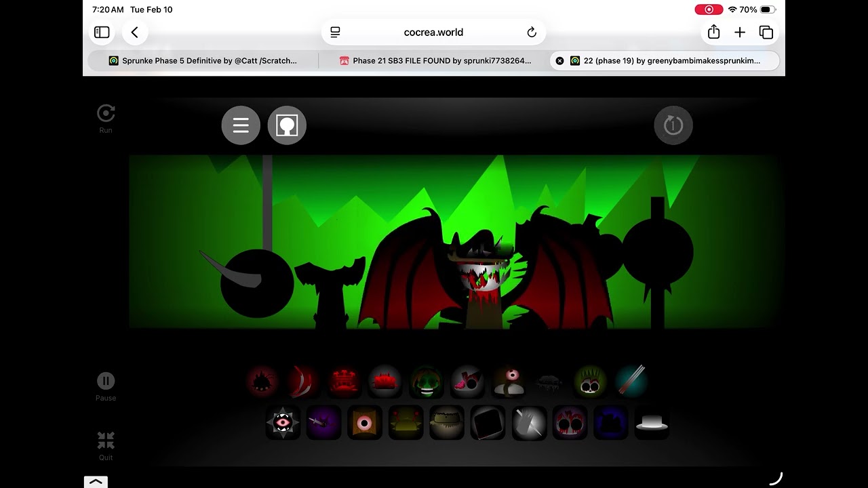Tap the Wi-Fi status icon

coord(732,9)
